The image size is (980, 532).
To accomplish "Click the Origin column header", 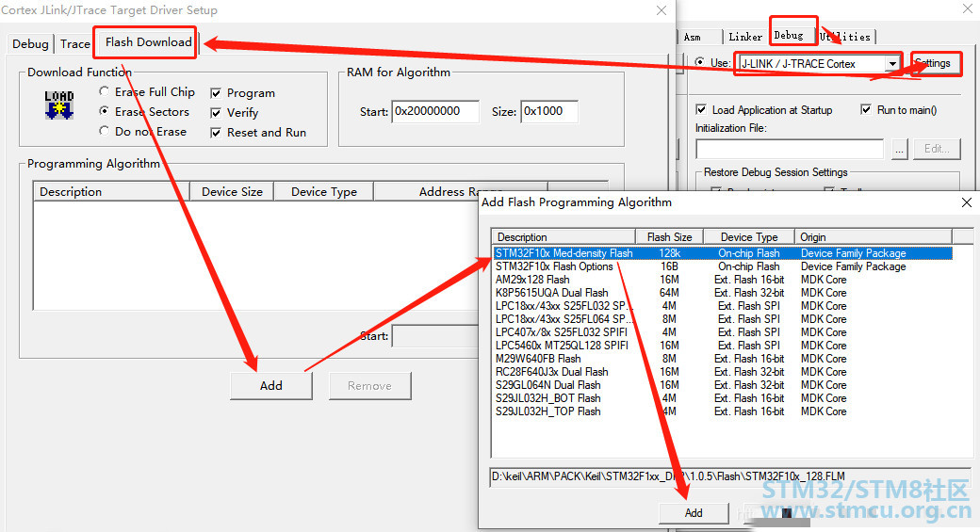I will pyautogui.click(x=874, y=237).
